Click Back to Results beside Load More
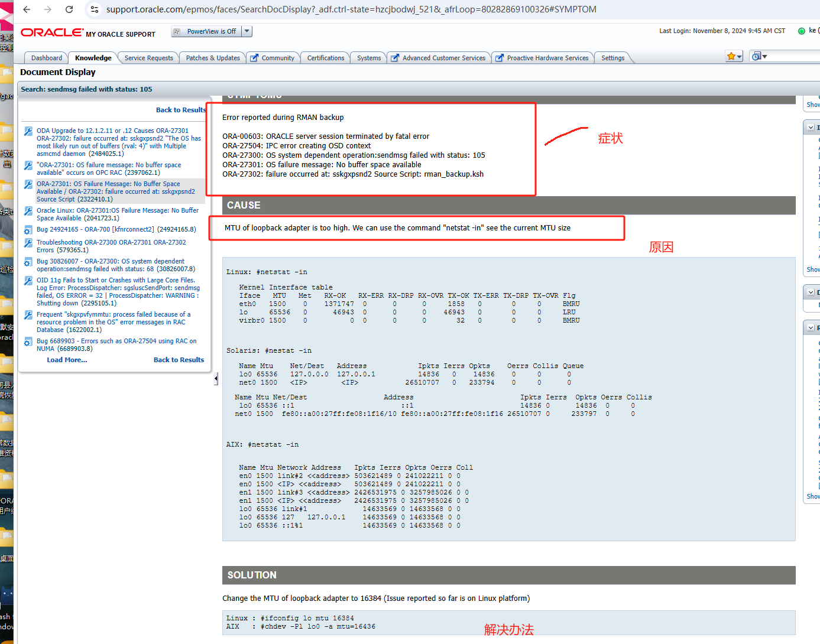This screenshot has height=644, width=820. click(x=179, y=360)
